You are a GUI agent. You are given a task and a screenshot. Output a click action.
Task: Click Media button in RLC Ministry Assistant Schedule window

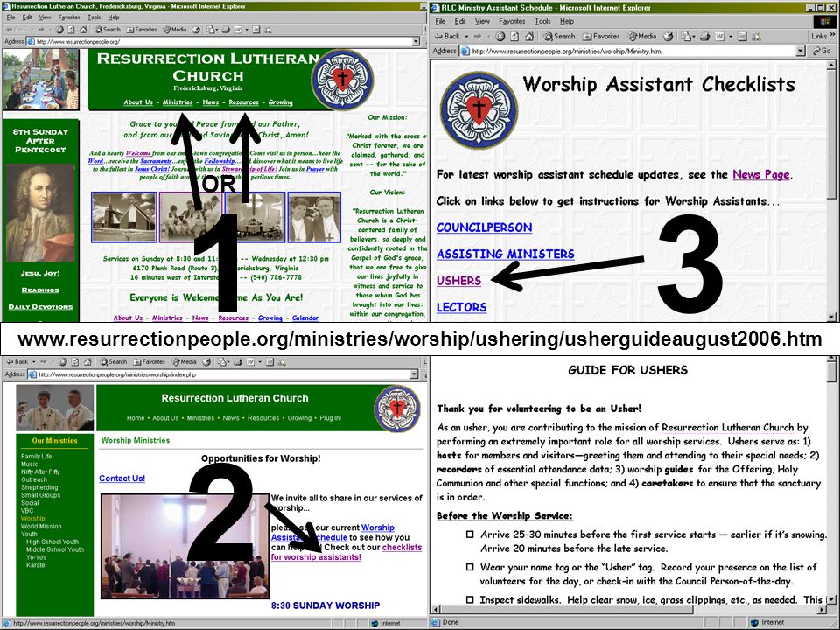click(642, 37)
